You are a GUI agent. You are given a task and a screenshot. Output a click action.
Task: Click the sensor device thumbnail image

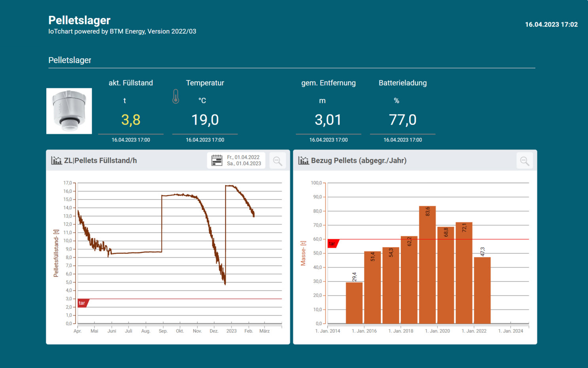(x=69, y=111)
